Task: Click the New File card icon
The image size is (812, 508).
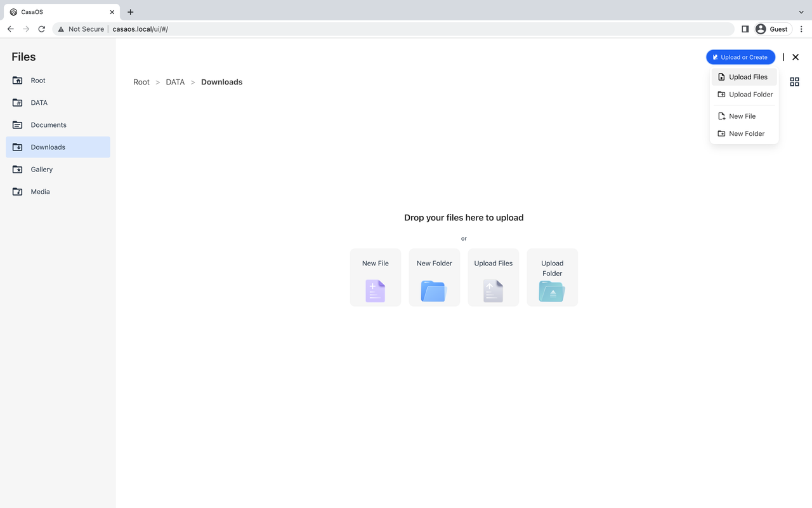Action: pyautogui.click(x=375, y=291)
